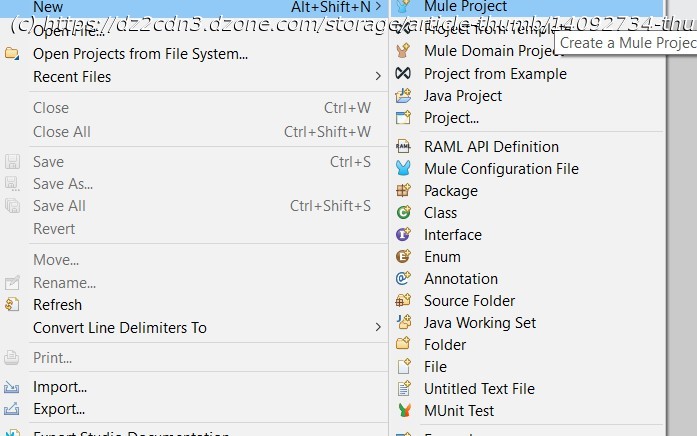
Task: Click the Mule Domain Project icon
Action: 403,51
